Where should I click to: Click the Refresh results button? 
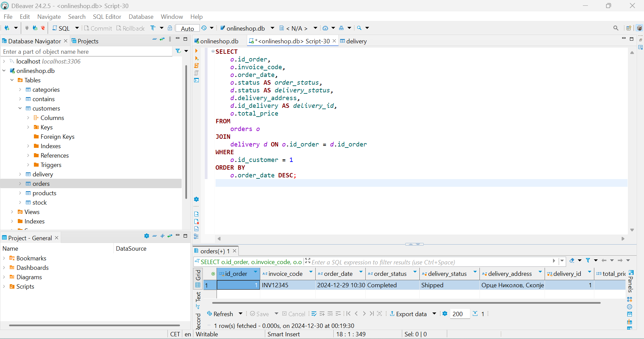click(220, 314)
